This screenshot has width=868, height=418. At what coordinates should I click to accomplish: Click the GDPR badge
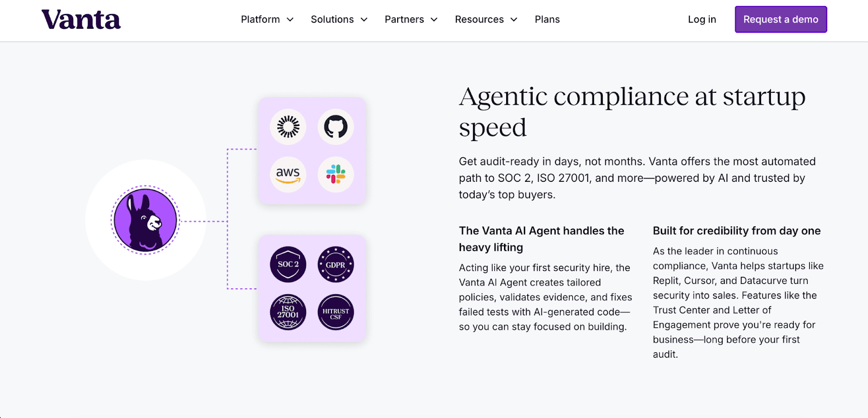(336, 264)
